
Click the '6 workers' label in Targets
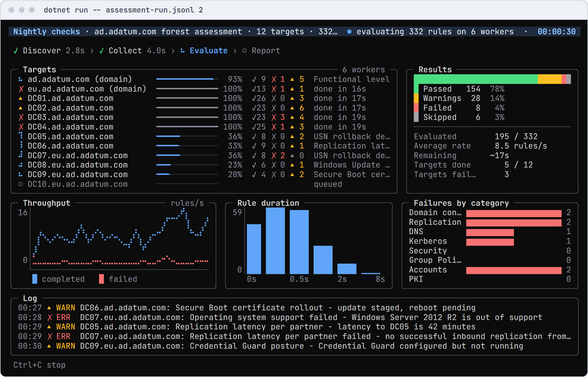click(x=364, y=70)
